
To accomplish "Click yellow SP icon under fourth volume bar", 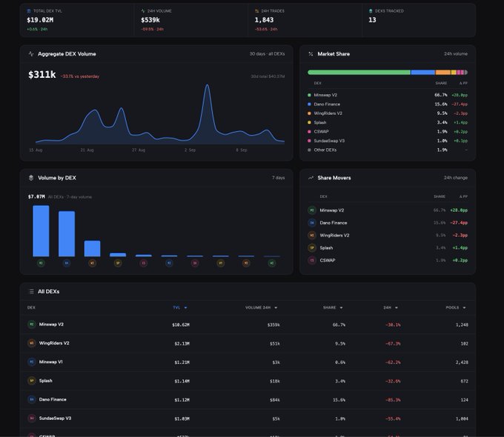I will [118, 263].
